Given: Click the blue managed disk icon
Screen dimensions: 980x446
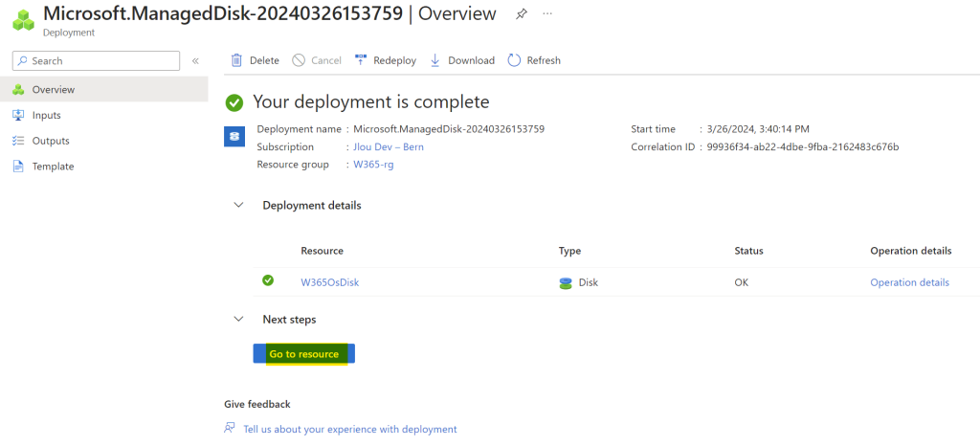Looking at the screenshot, I should 234,136.
